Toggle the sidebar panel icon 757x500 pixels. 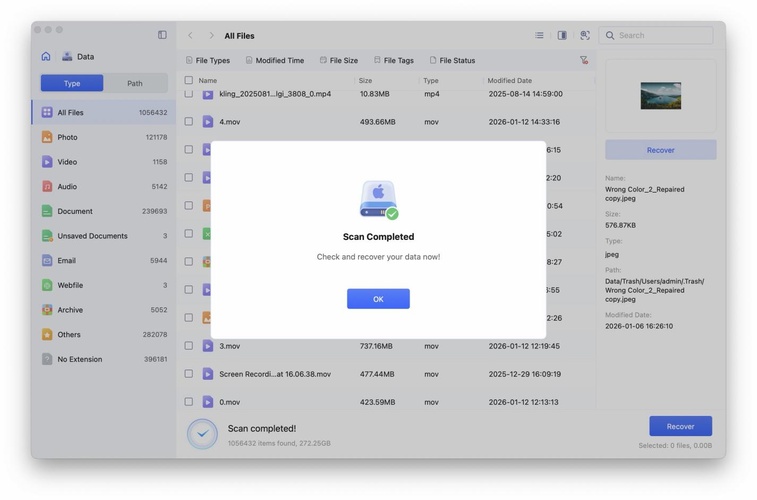pyautogui.click(x=162, y=35)
